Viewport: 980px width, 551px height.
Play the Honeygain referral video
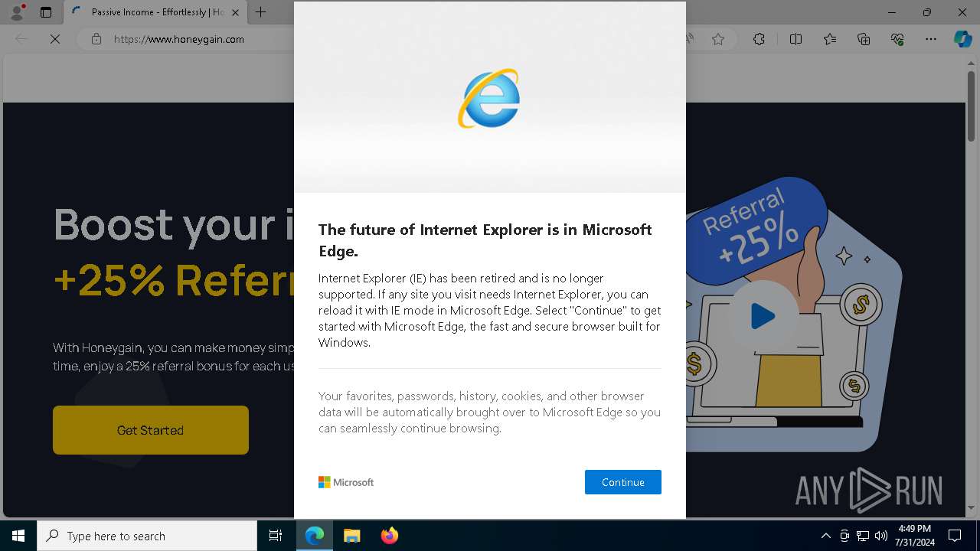pyautogui.click(x=762, y=316)
